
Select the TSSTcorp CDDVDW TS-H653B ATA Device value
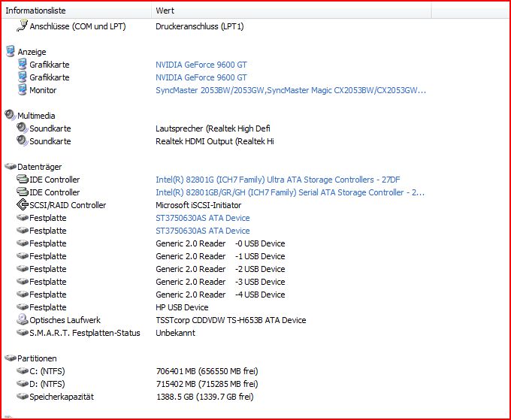click(x=231, y=320)
